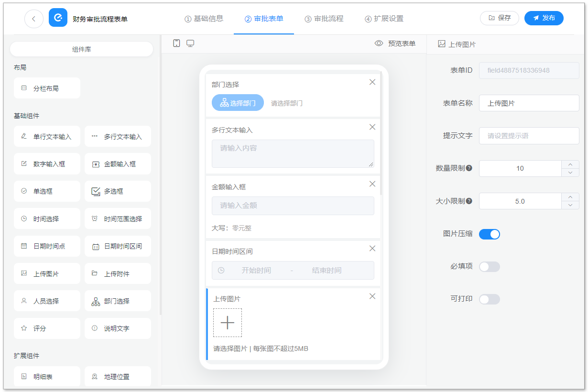The height and width of the screenshot is (392, 588).
Task: Open the 日期时间区间 start time picker
Action: point(256,270)
